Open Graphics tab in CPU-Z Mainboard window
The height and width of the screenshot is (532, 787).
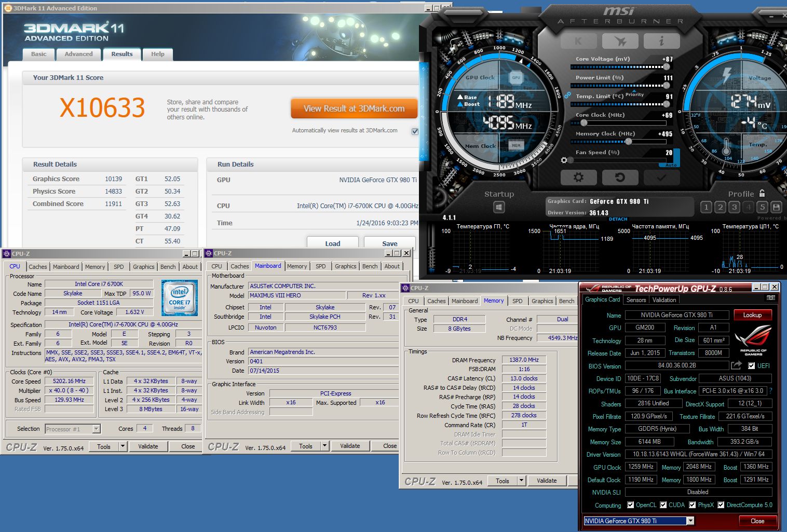click(345, 266)
